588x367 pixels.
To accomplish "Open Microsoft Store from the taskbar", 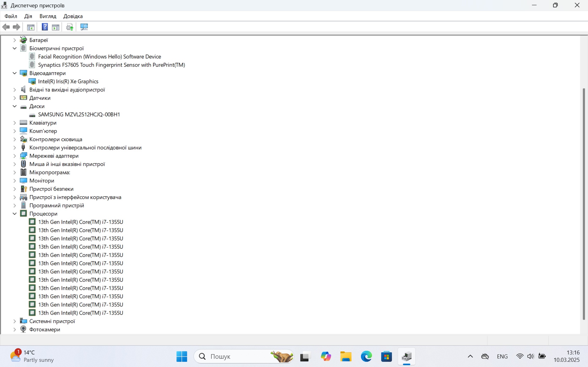I will [386, 356].
